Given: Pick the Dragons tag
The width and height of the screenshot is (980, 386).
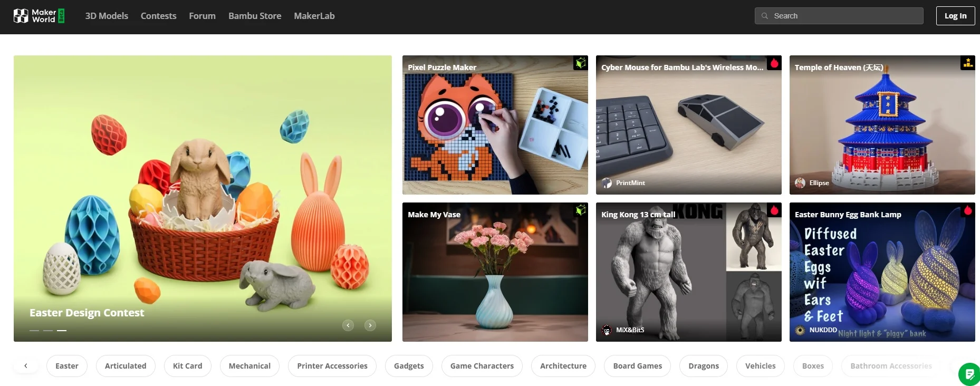Looking at the screenshot, I should click(x=704, y=366).
